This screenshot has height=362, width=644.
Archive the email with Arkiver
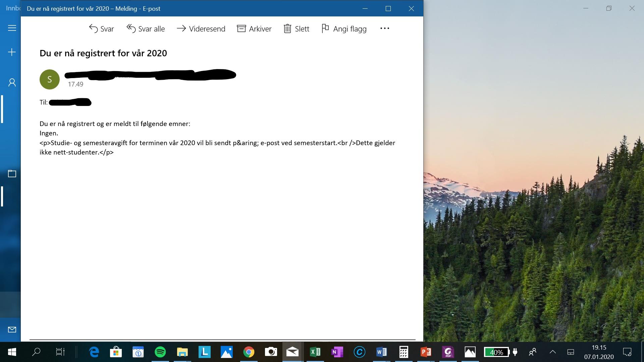254,29
